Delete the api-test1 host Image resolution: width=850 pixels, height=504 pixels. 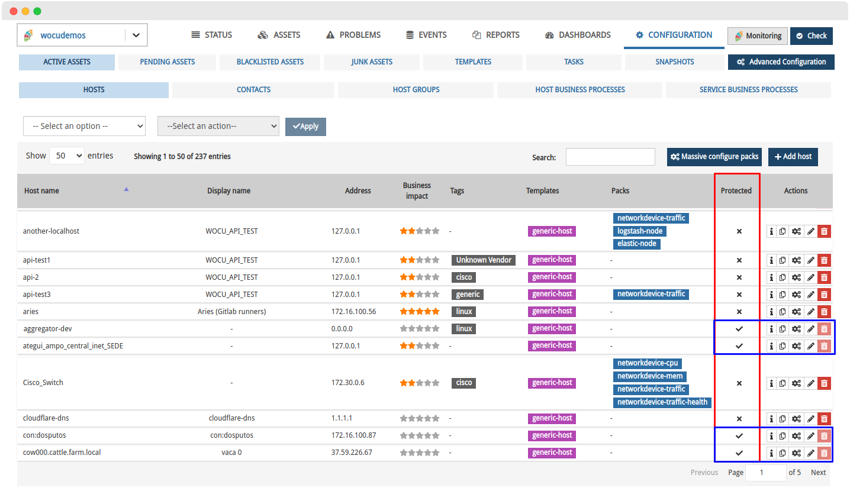point(824,260)
